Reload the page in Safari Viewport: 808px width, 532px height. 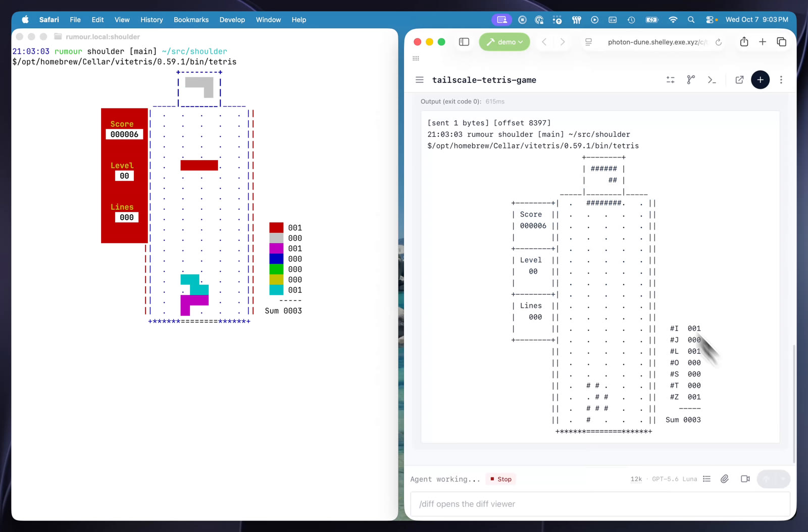(x=719, y=42)
